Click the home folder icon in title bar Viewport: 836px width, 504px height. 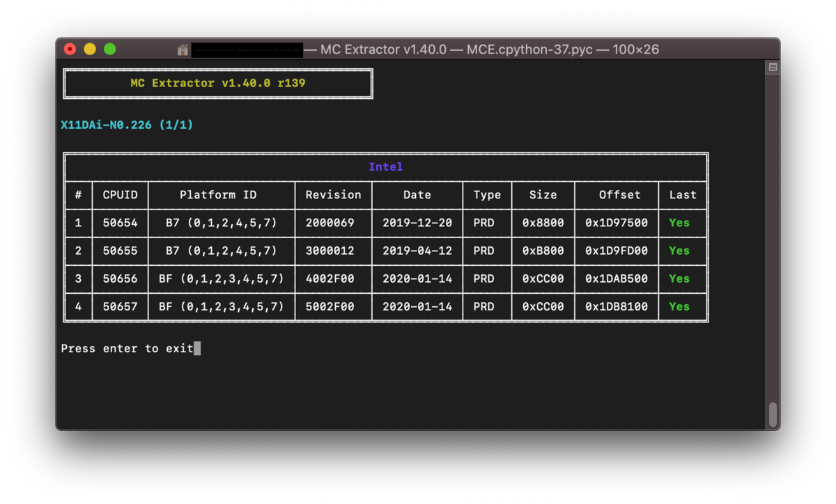point(183,49)
